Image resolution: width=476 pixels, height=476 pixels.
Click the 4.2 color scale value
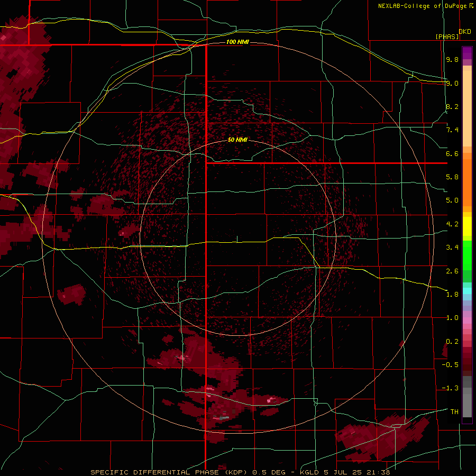452,224
